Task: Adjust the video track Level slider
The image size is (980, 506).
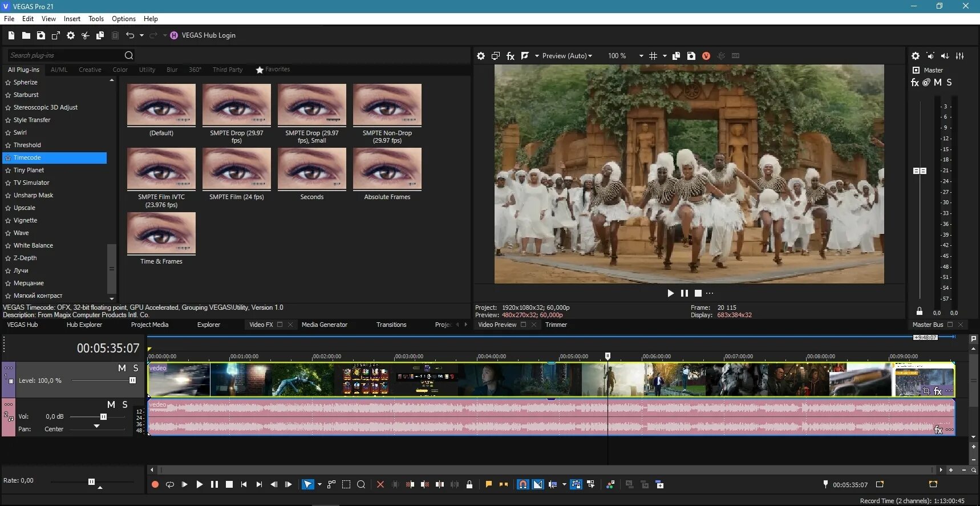Action: [132, 380]
